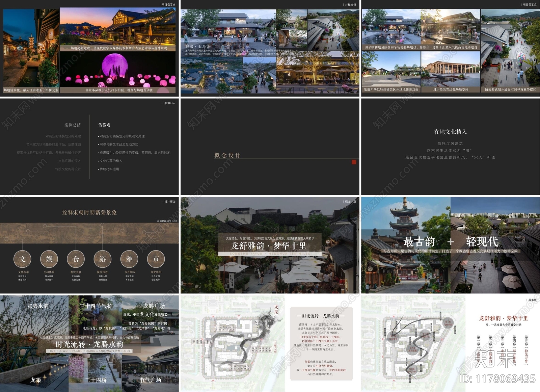540x392 pixels.
Task: Click the 龙腾水韵 label at the collage top
Action: pos(38,306)
